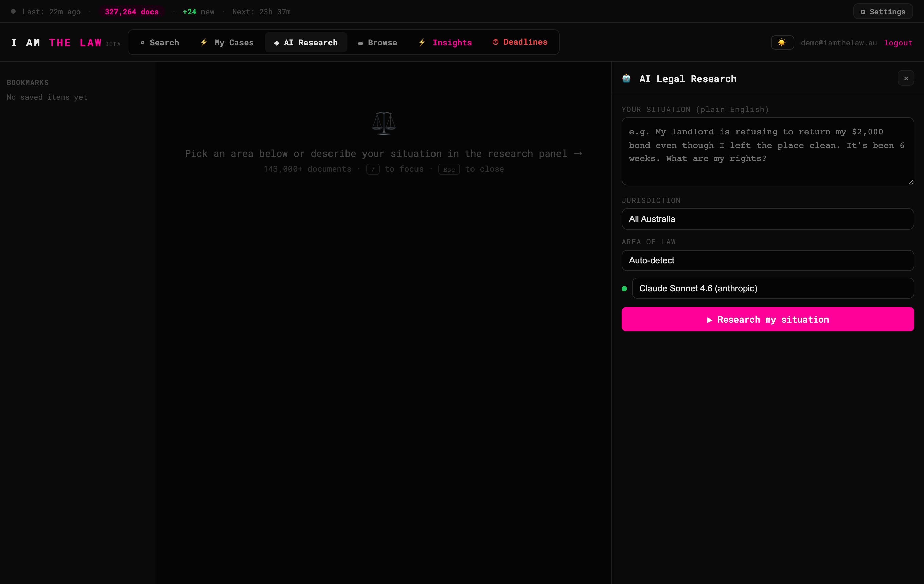
Task: Close the AI Legal Research panel
Action: click(x=906, y=78)
